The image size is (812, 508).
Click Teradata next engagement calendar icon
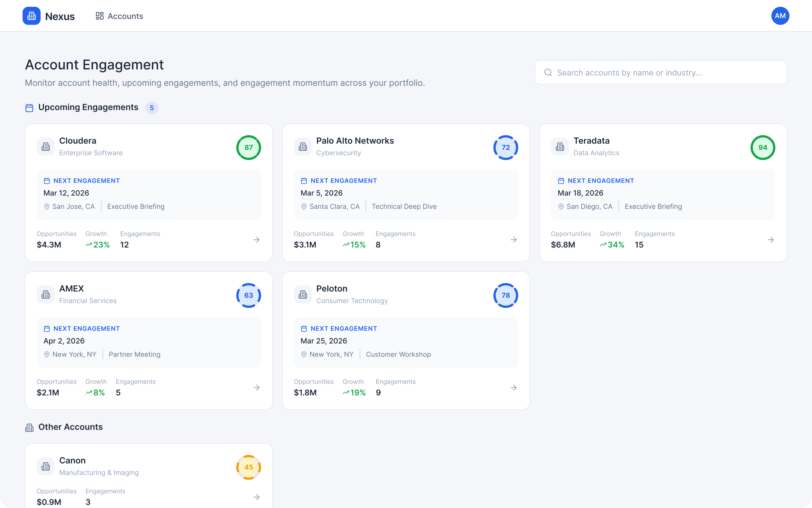point(561,181)
